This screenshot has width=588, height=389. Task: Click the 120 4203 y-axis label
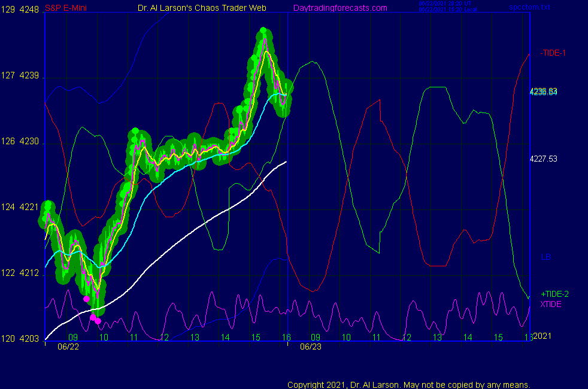tap(20, 339)
